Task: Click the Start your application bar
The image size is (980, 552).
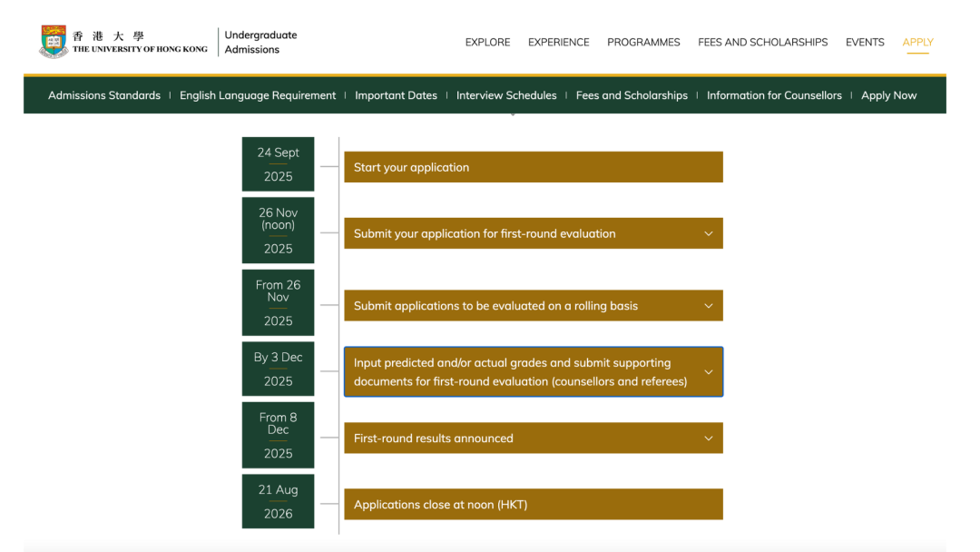Action: pyautogui.click(x=533, y=167)
